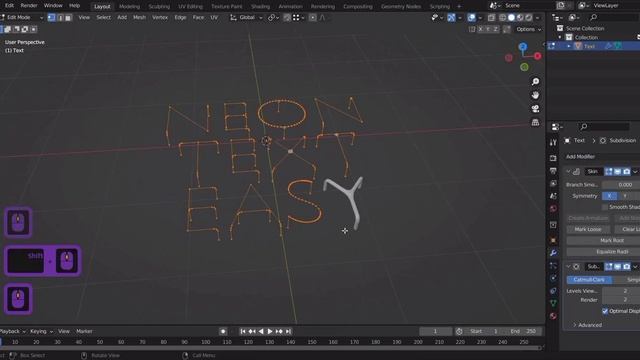Open the Edit Mode dropdown

click(x=22, y=18)
